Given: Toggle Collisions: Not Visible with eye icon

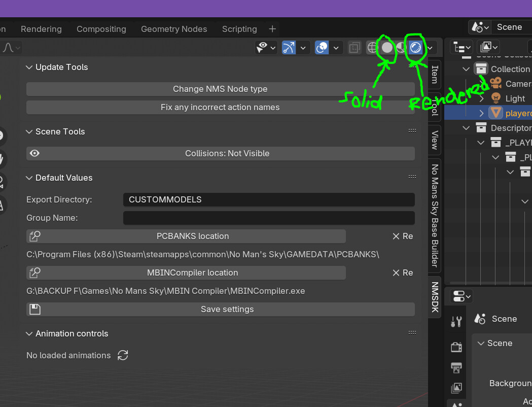Looking at the screenshot, I should [x=34, y=153].
